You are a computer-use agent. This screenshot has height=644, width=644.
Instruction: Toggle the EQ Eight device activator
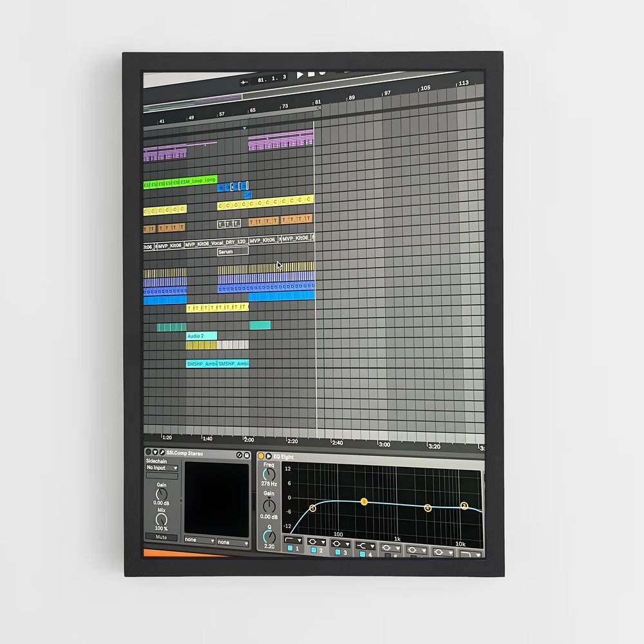click(261, 456)
